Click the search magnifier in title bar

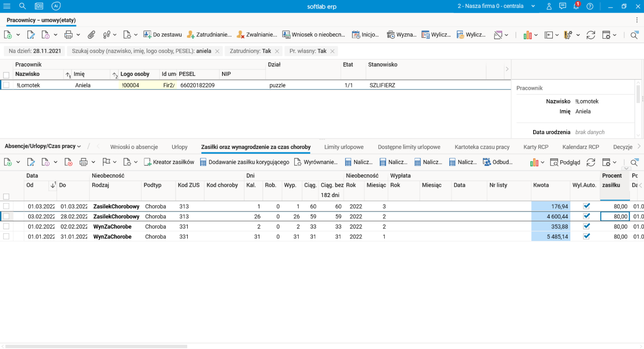coord(22,7)
